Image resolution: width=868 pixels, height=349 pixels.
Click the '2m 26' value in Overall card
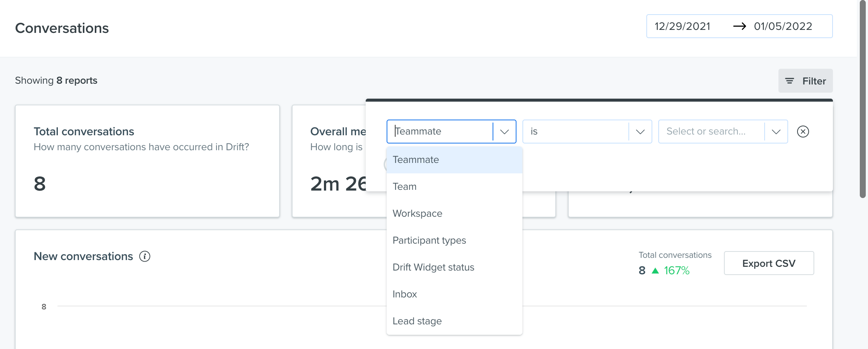click(x=338, y=184)
